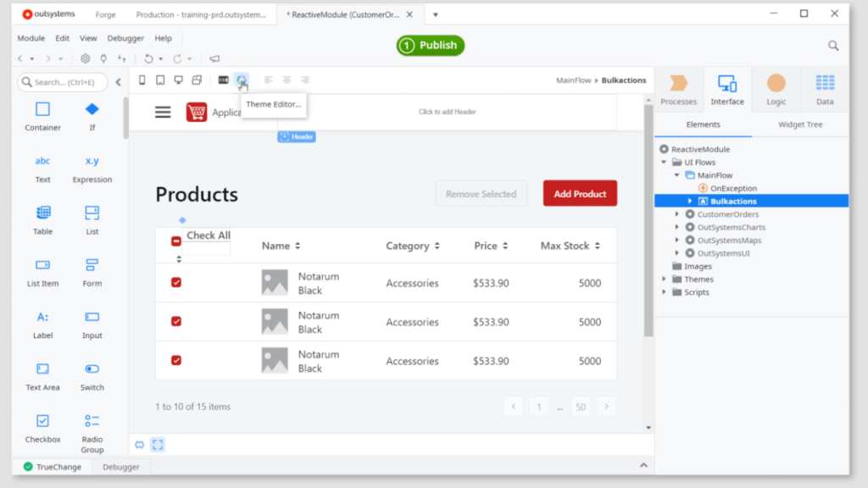
Task: Switch to the Forge tab
Action: tap(105, 15)
